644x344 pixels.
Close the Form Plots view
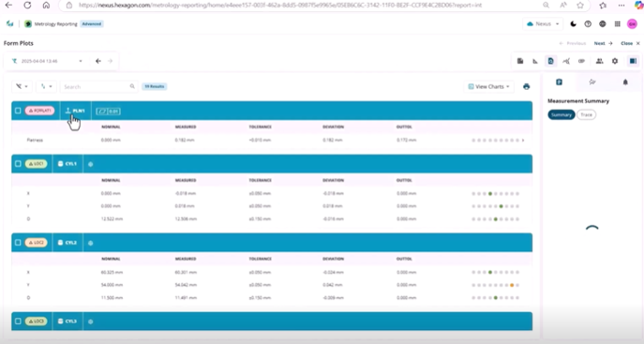click(x=630, y=43)
